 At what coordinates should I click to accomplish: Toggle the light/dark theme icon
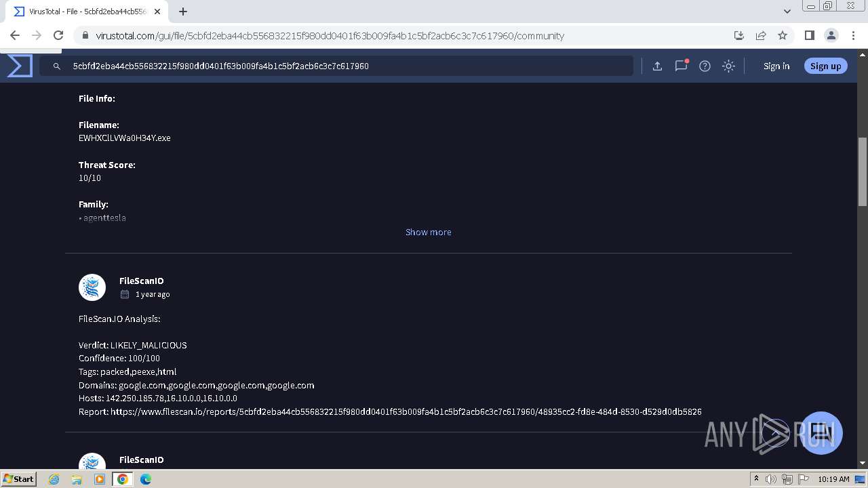[728, 66]
